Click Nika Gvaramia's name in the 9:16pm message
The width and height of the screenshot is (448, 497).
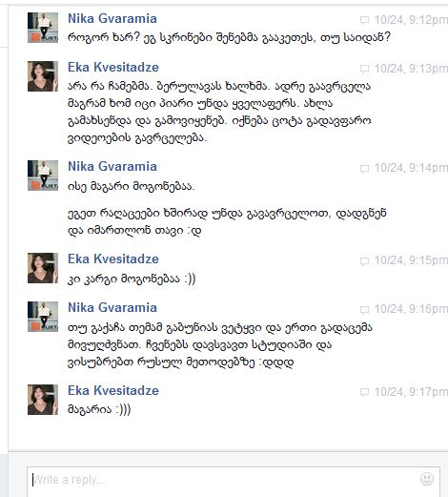[x=112, y=307]
